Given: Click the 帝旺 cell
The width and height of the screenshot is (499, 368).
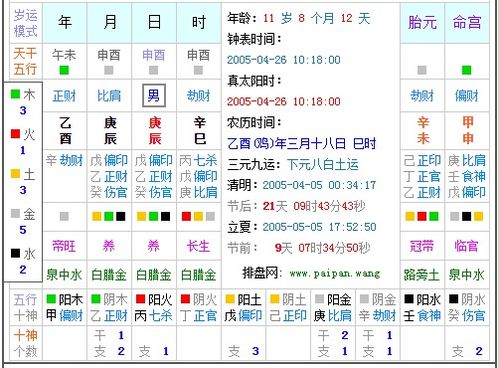Looking at the screenshot, I should point(64,246).
